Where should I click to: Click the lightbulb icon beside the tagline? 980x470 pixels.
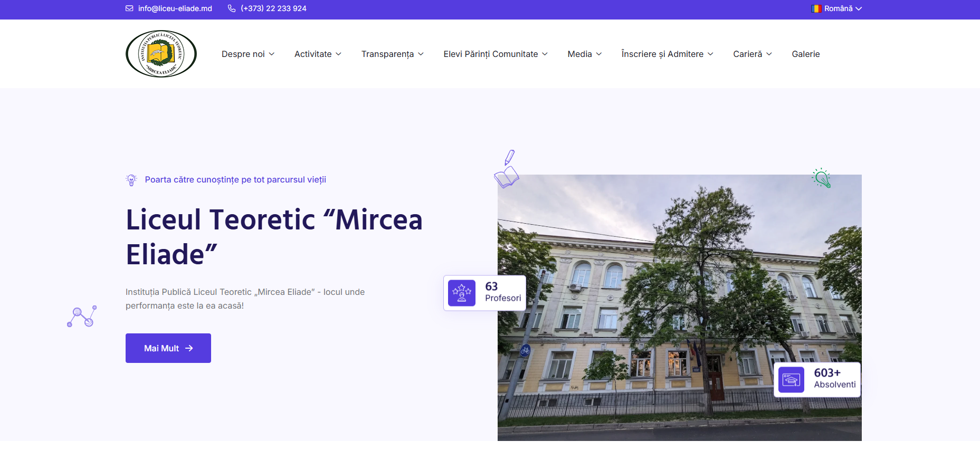pyautogui.click(x=131, y=180)
